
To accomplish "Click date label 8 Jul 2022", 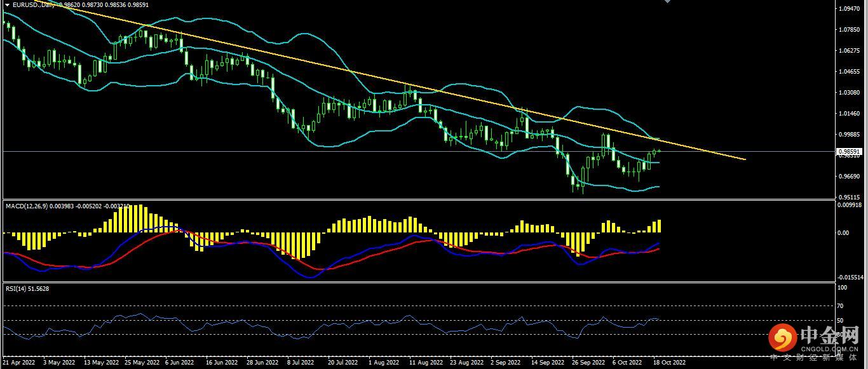I will 301,363.
